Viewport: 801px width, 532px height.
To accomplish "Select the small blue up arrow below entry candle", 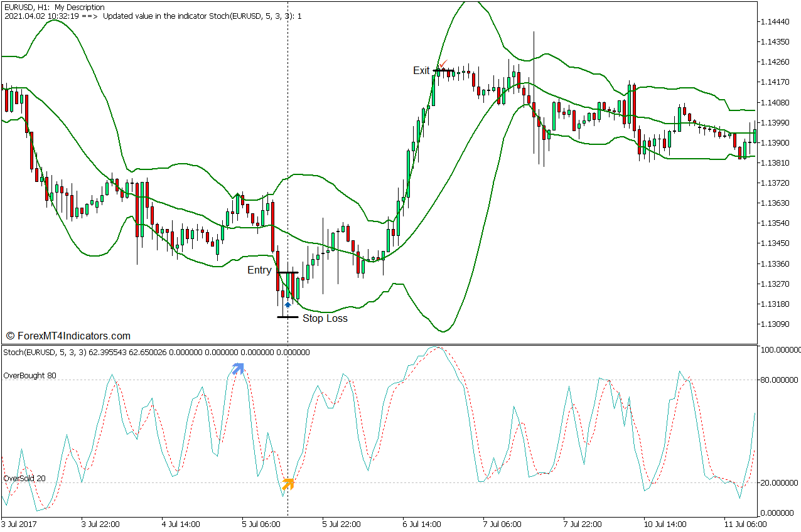I will click(x=288, y=305).
